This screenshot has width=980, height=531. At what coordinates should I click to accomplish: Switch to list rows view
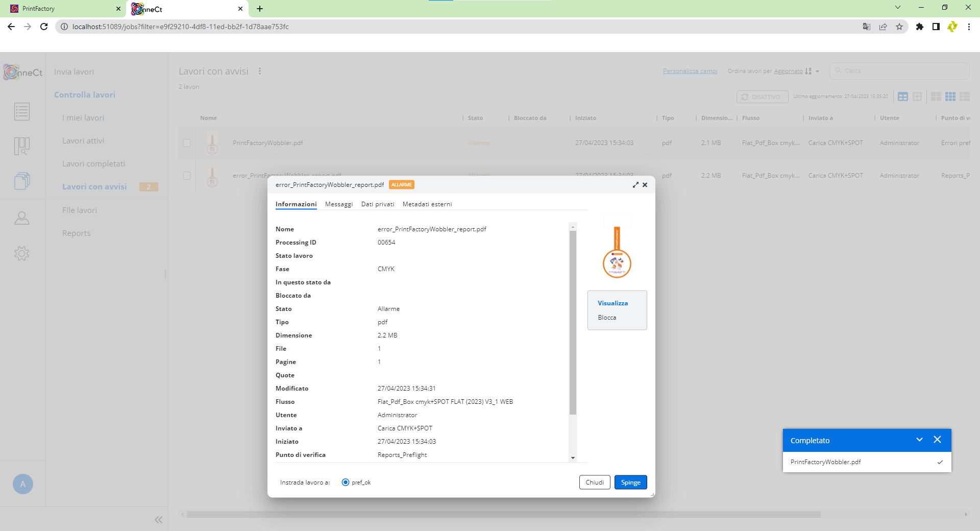point(965,96)
